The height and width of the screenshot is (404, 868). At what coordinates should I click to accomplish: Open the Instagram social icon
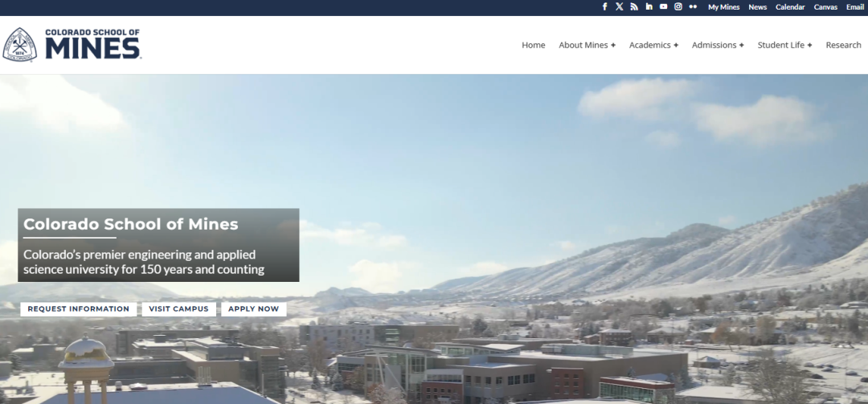678,6
